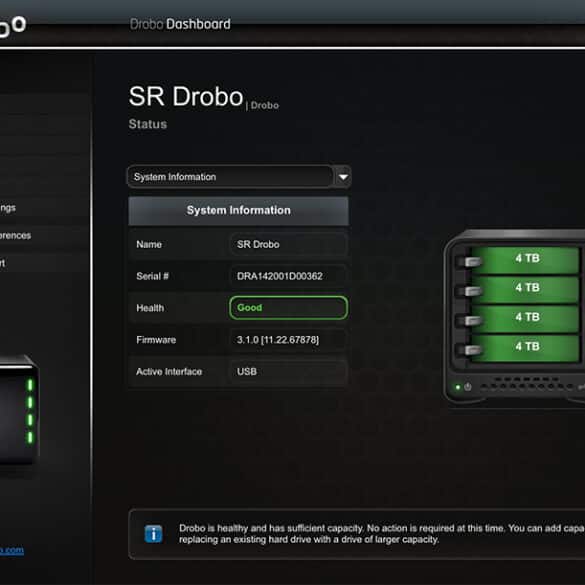Click the Serial # row label

(x=152, y=276)
